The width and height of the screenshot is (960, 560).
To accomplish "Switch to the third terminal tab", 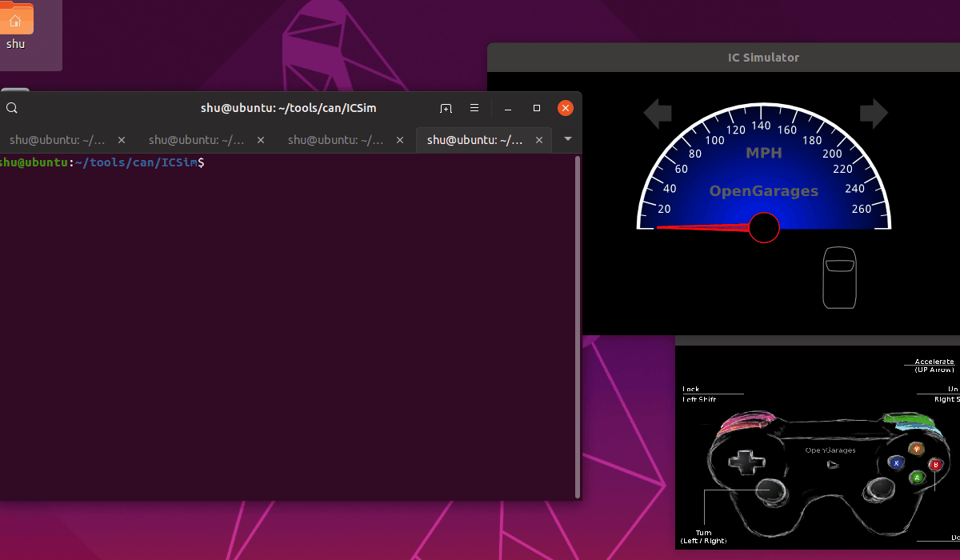I will tap(336, 140).
